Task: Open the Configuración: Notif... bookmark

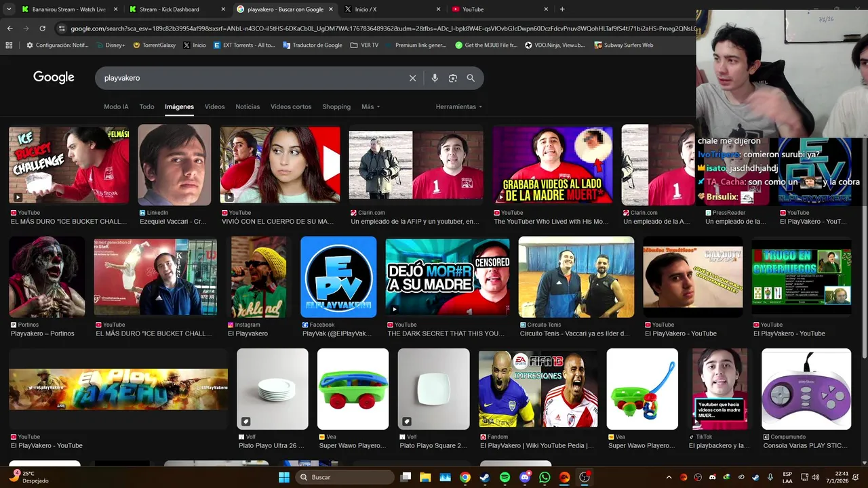Action: pos(57,45)
